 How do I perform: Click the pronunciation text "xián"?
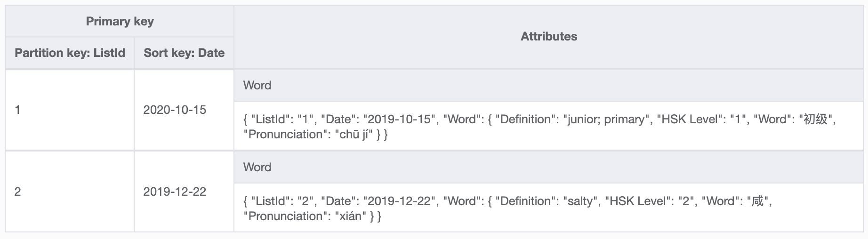click(350, 216)
